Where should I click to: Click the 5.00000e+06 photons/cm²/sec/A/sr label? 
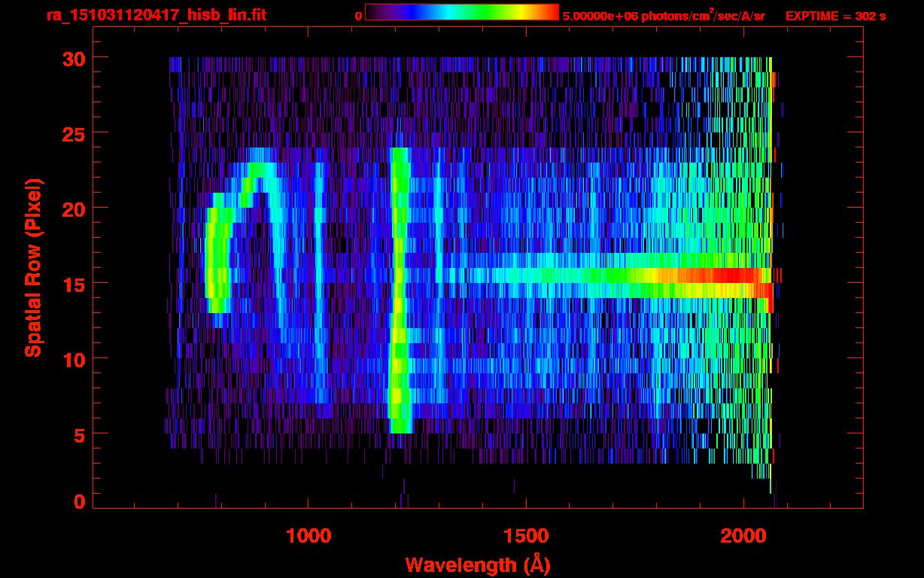(664, 16)
